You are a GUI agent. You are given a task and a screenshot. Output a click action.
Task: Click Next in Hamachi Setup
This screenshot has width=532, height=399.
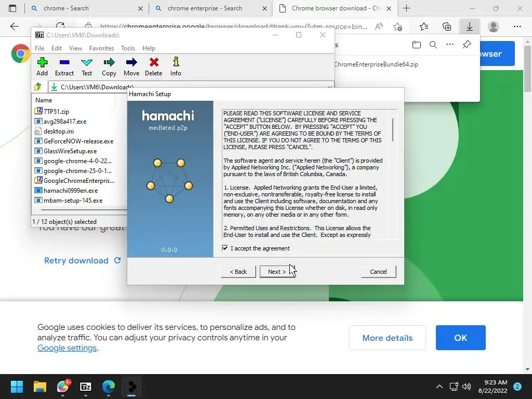click(x=277, y=271)
